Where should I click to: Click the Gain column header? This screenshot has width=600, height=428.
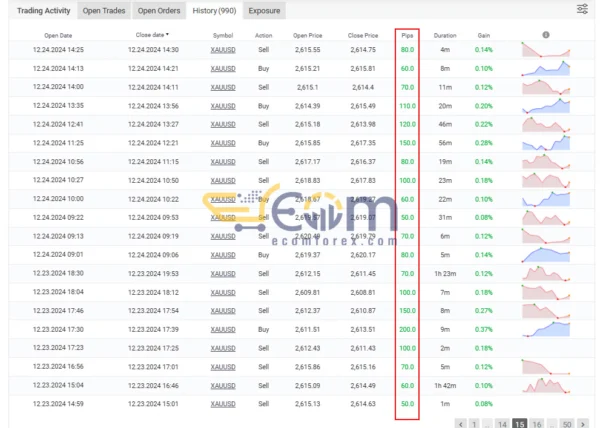[484, 36]
